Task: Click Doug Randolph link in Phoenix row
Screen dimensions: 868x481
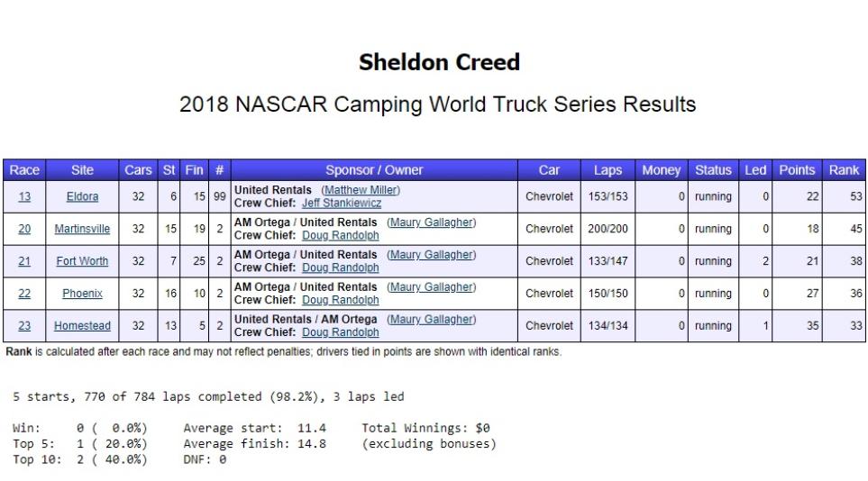Action: [x=340, y=300]
